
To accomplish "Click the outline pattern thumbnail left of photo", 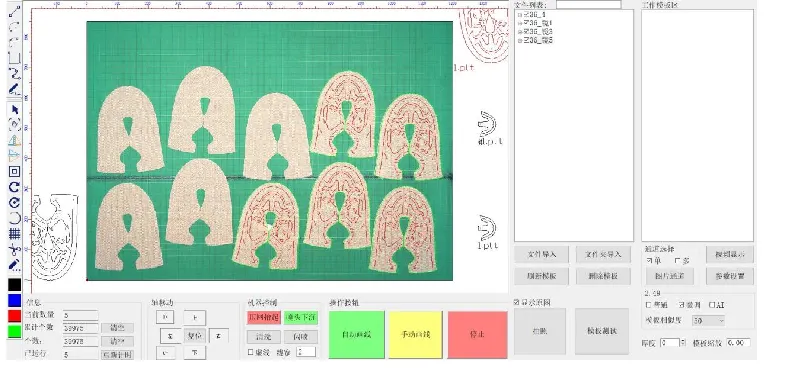I will 55,236.
